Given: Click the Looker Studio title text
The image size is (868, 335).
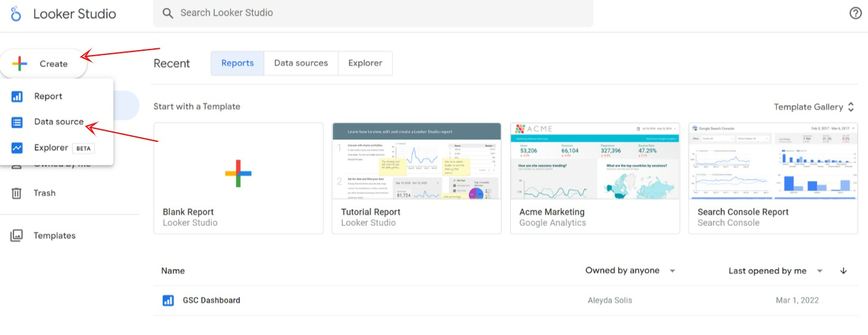Looking at the screenshot, I should (x=75, y=13).
